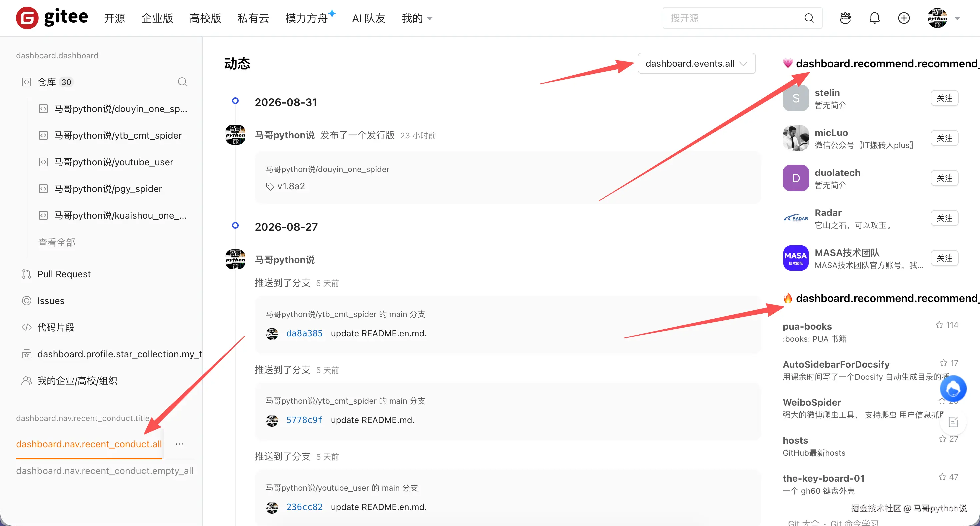Open 马哥python说/douyin_one_spider in release event
This screenshot has width=980, height=526.
(x=327, y=169)
